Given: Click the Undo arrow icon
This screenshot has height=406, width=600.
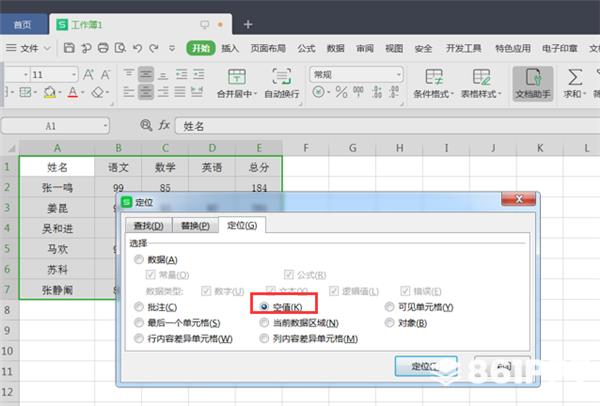Looking at the screenshot, I should coord(137,48).
